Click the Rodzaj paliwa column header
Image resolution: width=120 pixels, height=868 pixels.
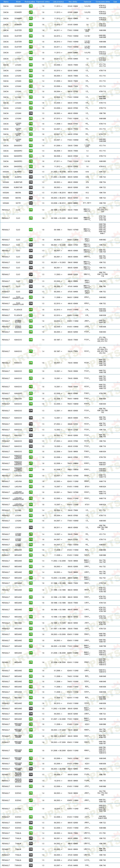pyautogui.click(x=30, y=1)
